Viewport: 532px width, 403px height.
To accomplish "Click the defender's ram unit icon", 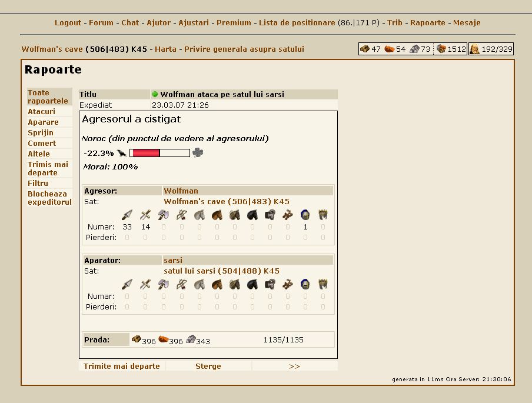I will [x=270, y=284].
